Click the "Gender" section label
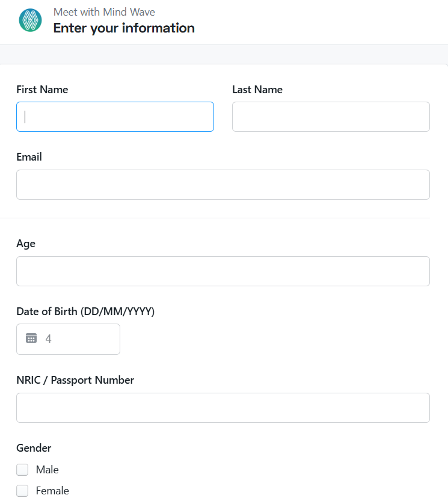The width and height of the screenshot is (448, 504). (x=34, y=448)
